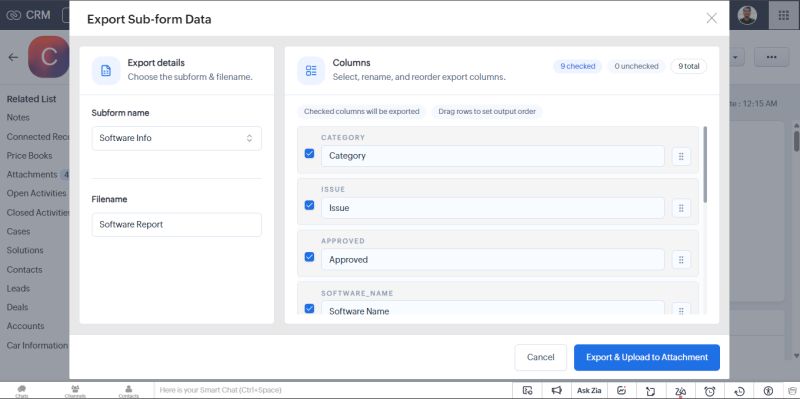Open the accessibility options icon

coord(768,391)
